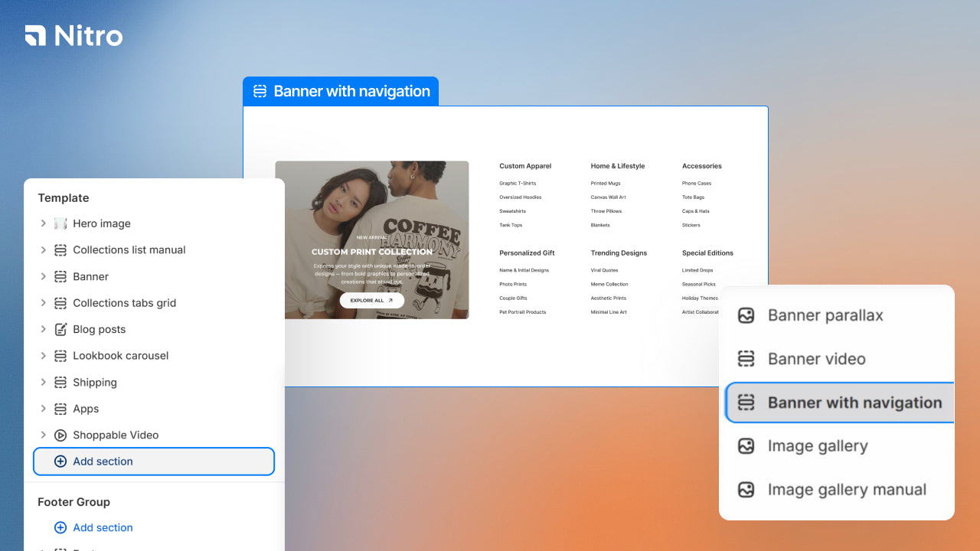The width and height of the screenshot is (980, 551).
Task: Expand the Collections list manual section
Action: [44, 250]
